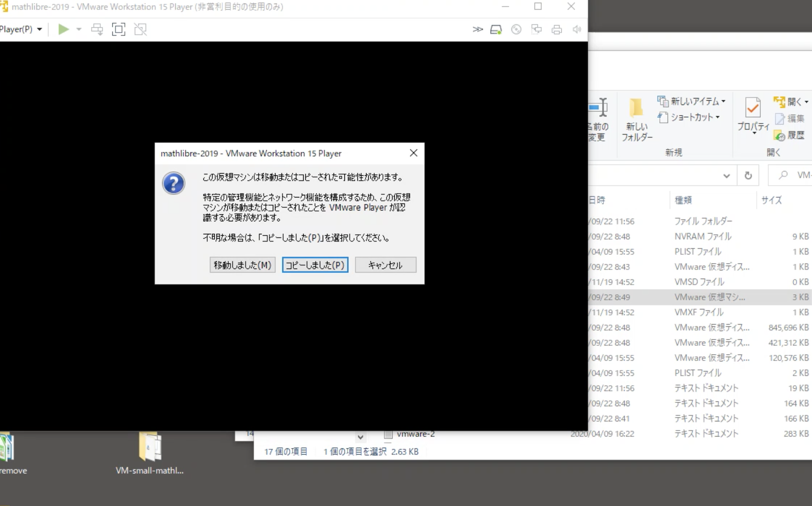Click the コピーしました(P) button
812x506 pixels.
click(315, 265)
